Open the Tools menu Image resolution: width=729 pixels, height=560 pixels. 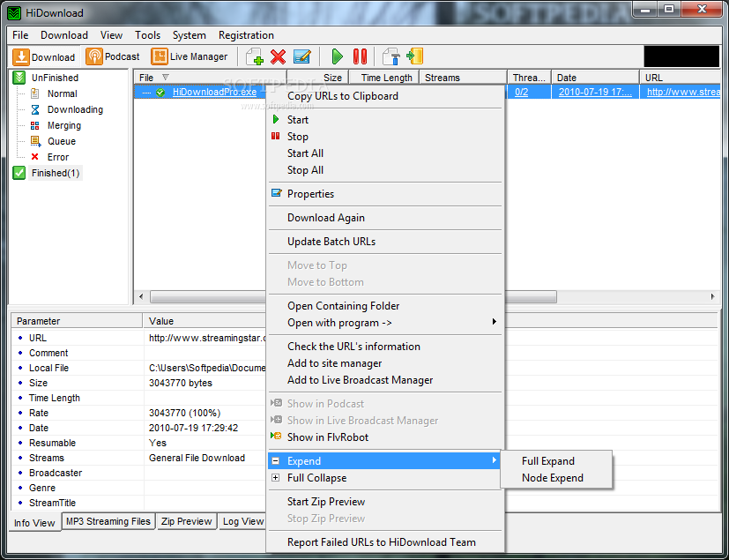pyautogui.click(x=147, y=35)
